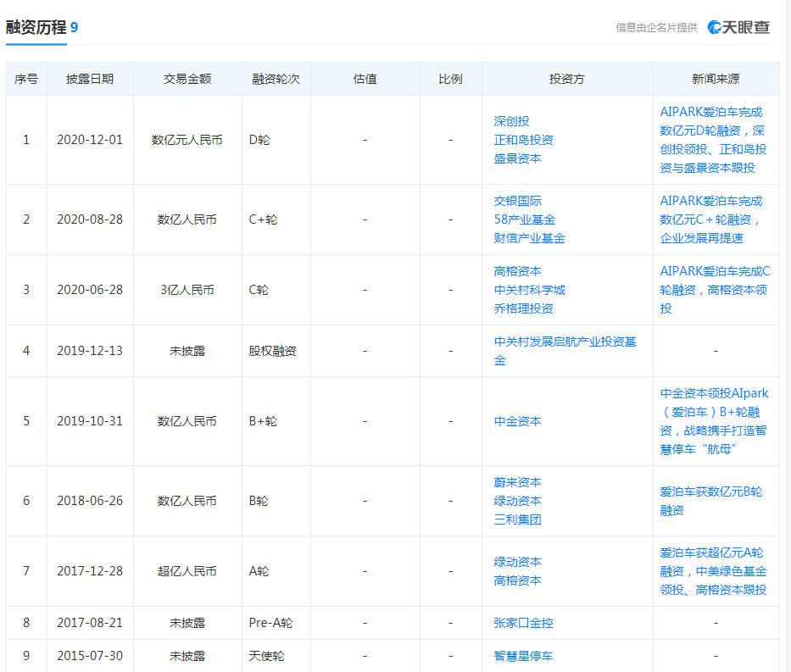Screen dimensions: 791x672
Task: Open news 爱泊车获超亿元A轮融资
Action: coord(713,571)
